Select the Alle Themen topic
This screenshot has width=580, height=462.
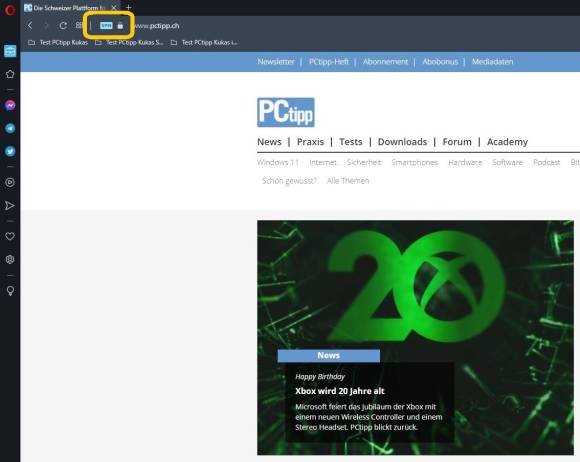click(348, 181)
